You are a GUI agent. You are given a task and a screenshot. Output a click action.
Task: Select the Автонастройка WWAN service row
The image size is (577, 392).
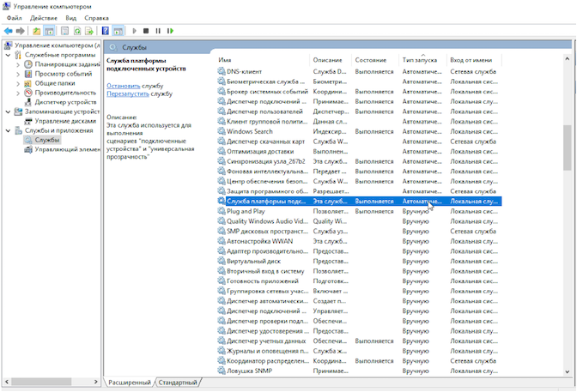point(359,241)
